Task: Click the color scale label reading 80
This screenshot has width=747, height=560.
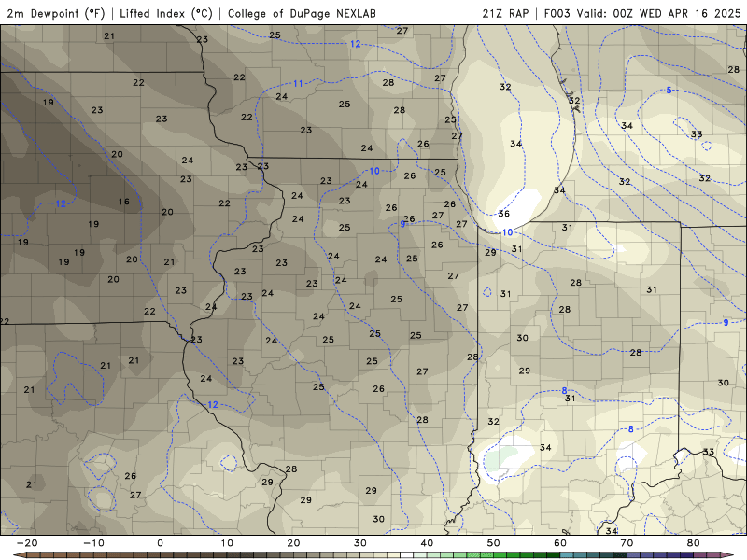Action: click(x=694, y=543)
